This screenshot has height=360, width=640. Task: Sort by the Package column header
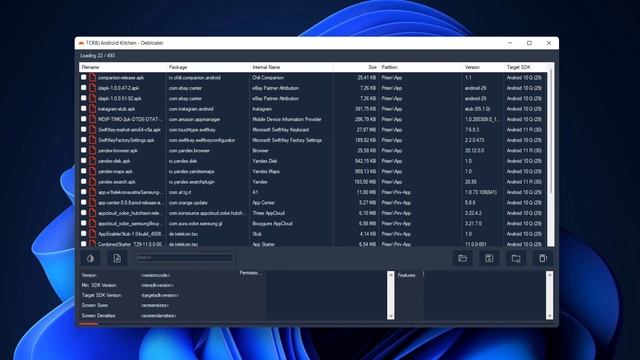[x=208, y=67]
